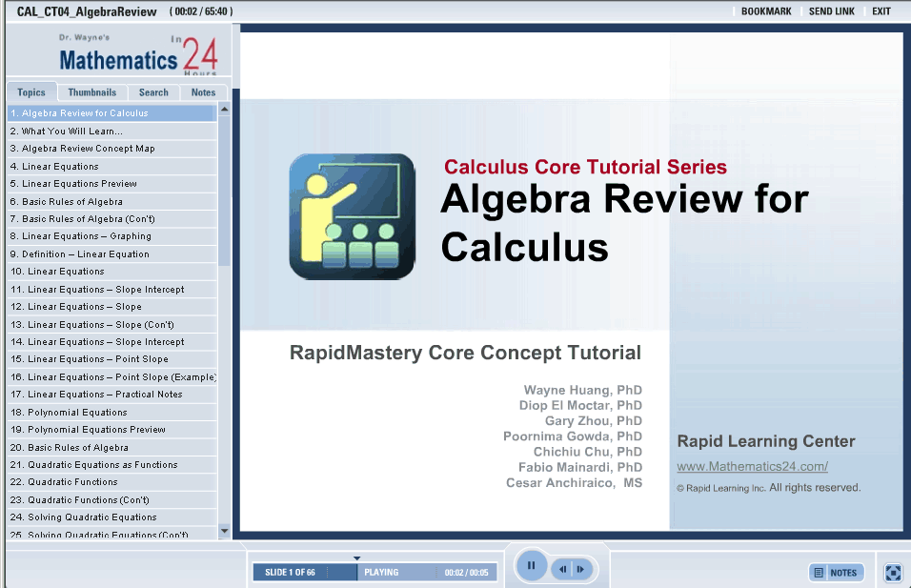
Task: Go to the previous slide
Action: [562, 569]
